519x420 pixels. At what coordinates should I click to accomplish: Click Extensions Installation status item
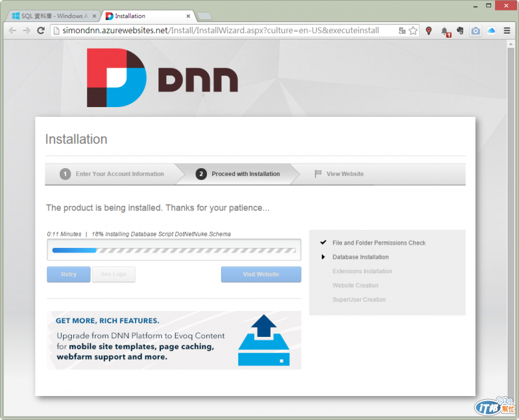click(362, 271)
